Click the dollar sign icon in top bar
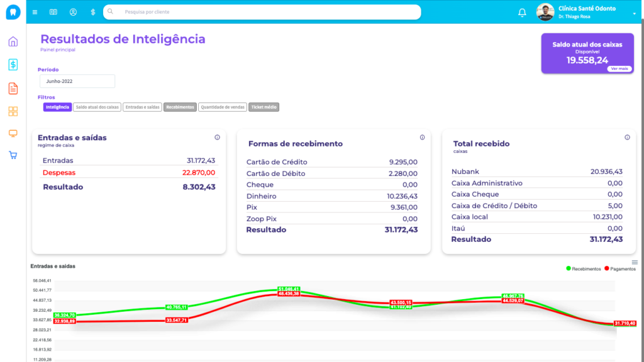The image size is (644, 362). [93, 12]
